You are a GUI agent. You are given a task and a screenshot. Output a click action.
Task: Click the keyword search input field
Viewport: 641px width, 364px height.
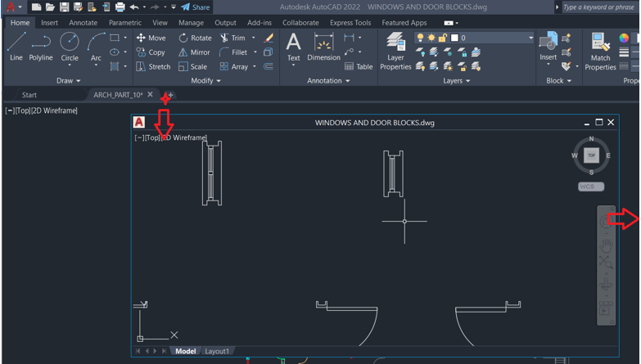[x=599, y=7]
